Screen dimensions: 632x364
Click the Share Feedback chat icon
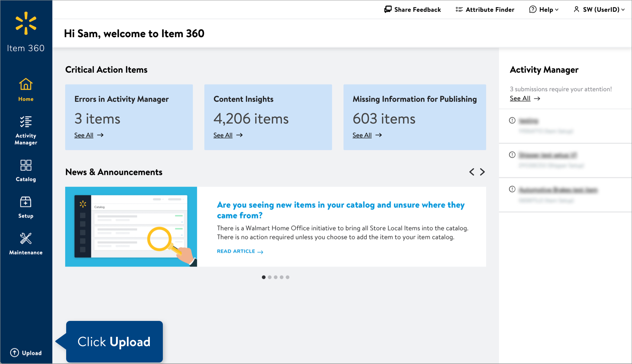tap(388, 9)
